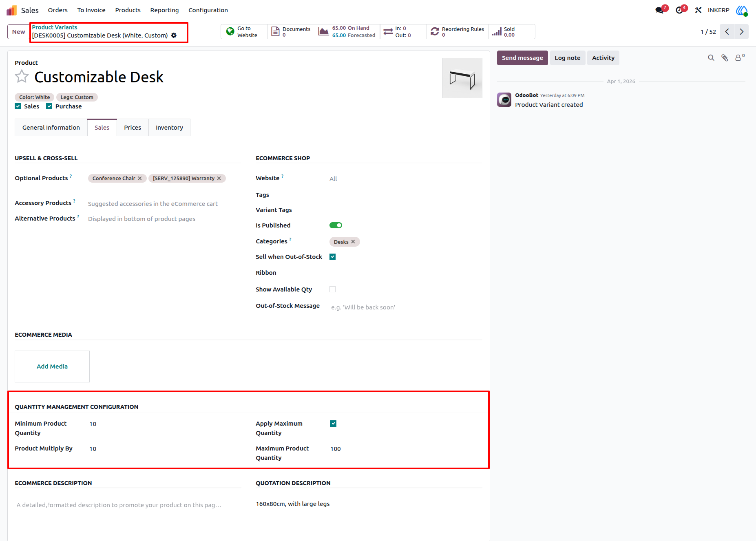The height and width of the screenshot is (541, 756).
Task: Click the Ecommerce Description field
Action: click(128, 505)
